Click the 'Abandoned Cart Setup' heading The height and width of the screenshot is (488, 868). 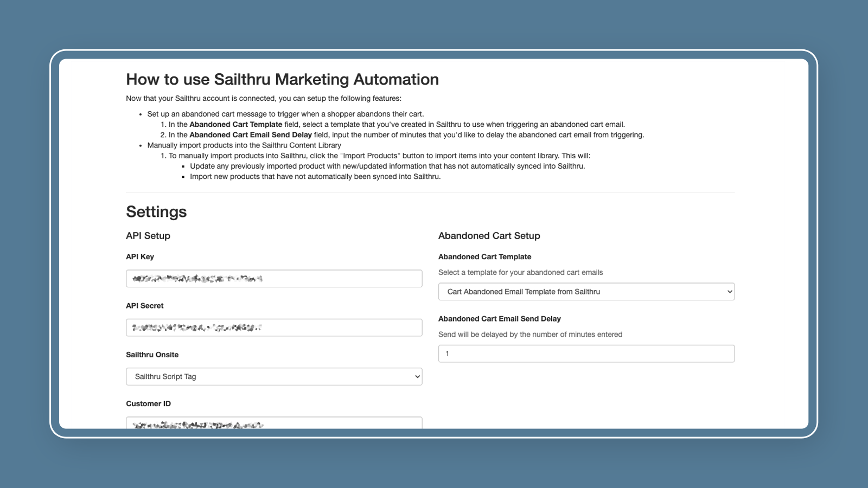point(489,236)
